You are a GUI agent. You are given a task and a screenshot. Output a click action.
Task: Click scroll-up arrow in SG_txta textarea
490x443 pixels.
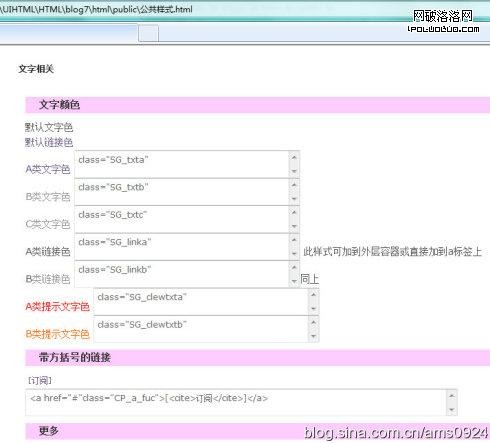pos(294,157)
